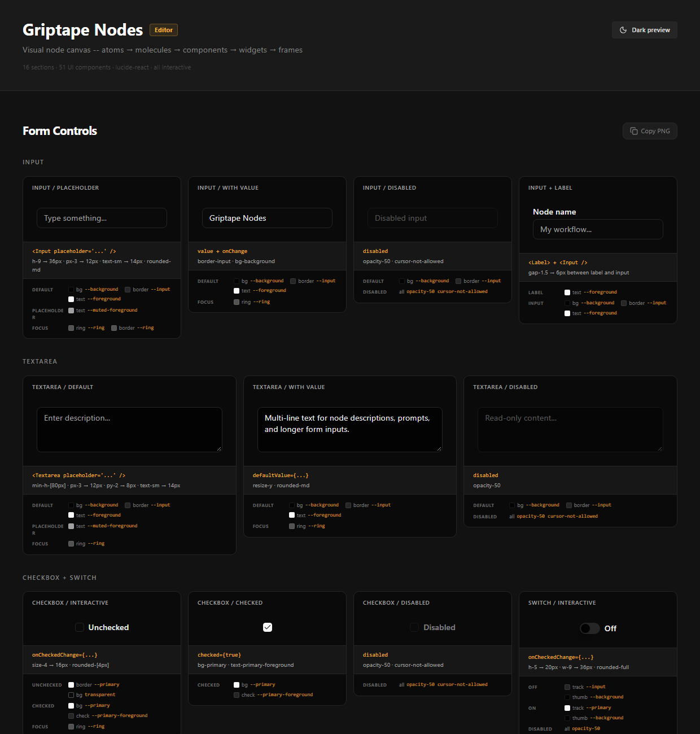The image size is (700, 734).
Task: Click resize handle of the multi-line text textarea
Action: click(439, 449)
